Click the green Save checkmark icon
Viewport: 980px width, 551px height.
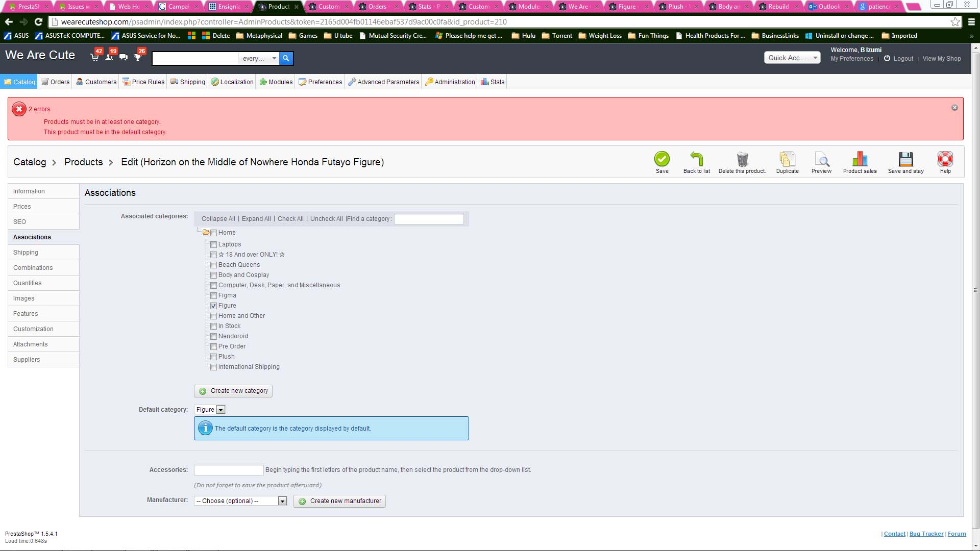pos(661,159)
